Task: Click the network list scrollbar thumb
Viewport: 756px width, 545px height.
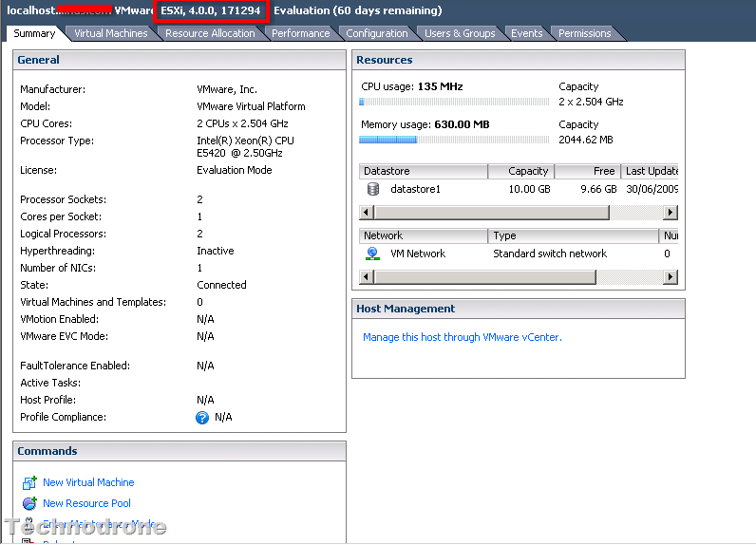Action: tap(485, 276)
